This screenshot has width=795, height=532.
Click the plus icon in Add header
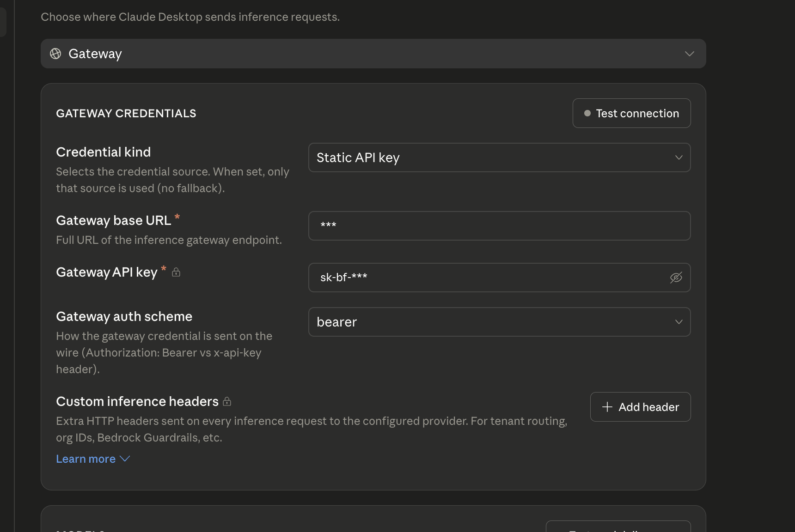tap(607, 407)
